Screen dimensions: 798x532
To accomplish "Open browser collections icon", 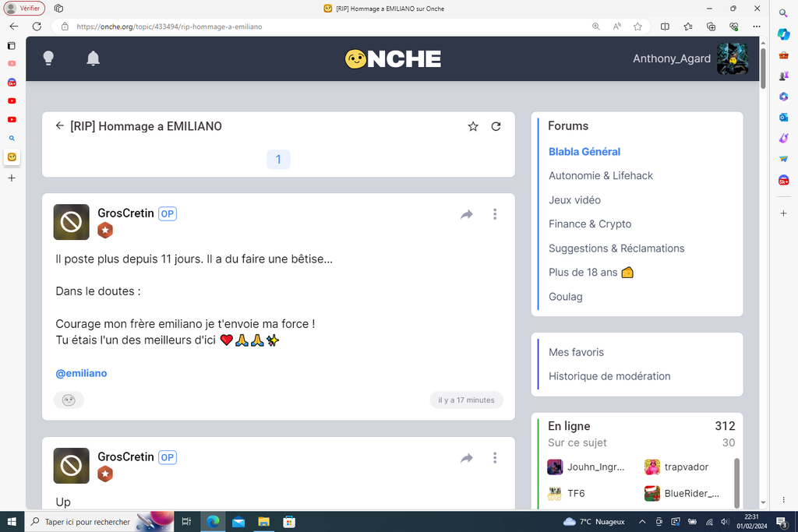I will 711,26.
